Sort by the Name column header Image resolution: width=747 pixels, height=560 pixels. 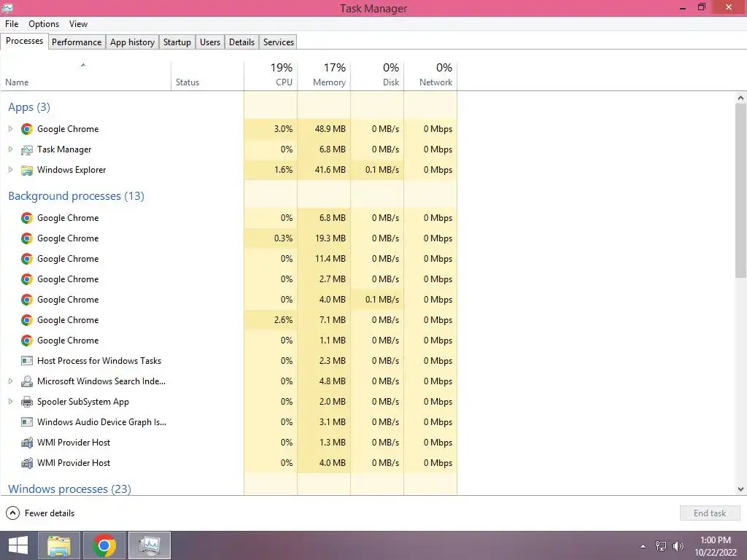coord(85,76)
